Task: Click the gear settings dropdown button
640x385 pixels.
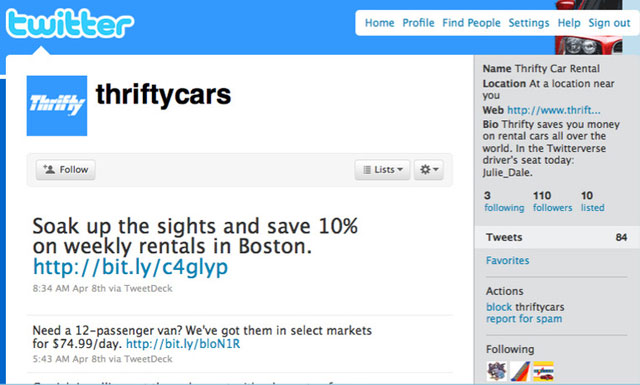Action: (429, 169)
